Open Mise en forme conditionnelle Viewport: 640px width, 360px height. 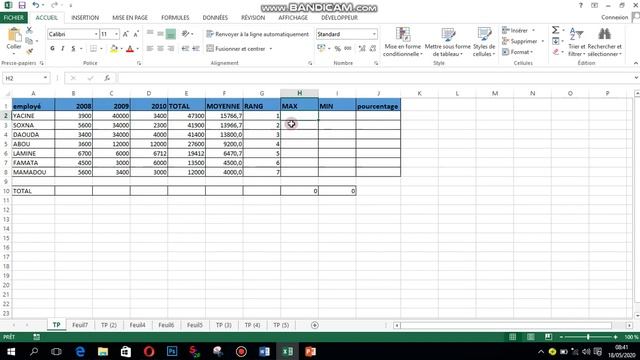pyautogui.click(x=403, y=42)
